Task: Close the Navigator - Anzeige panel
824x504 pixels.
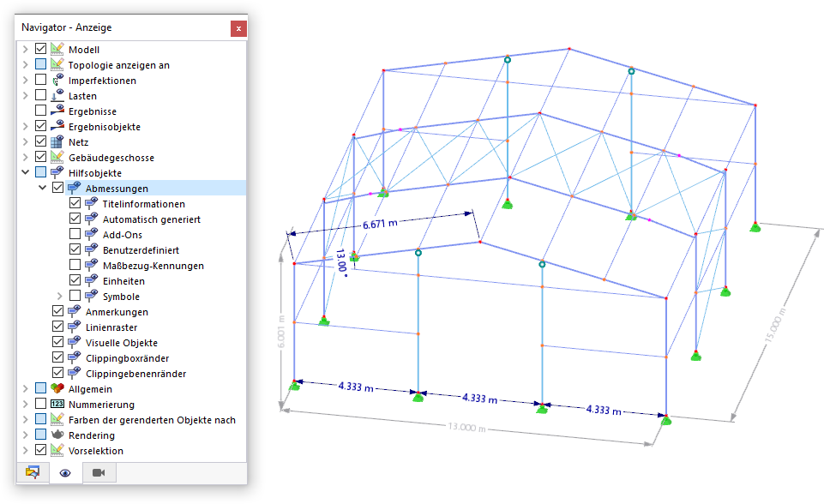Action: point(238,28)
